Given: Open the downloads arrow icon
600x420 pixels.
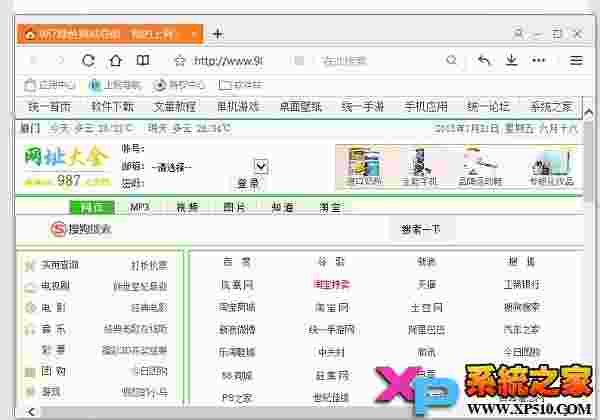Looking at the screenshot, I should click(x=512, y=60).
